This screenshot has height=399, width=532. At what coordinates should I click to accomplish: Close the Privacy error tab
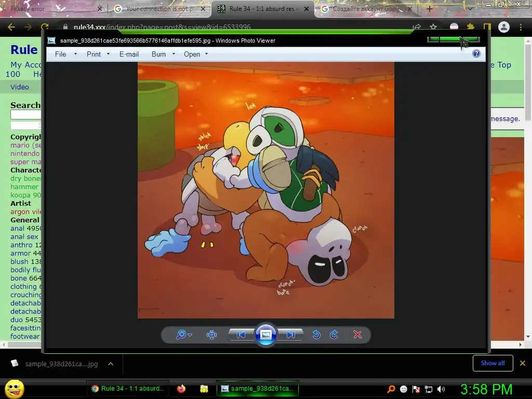(99, 9)
